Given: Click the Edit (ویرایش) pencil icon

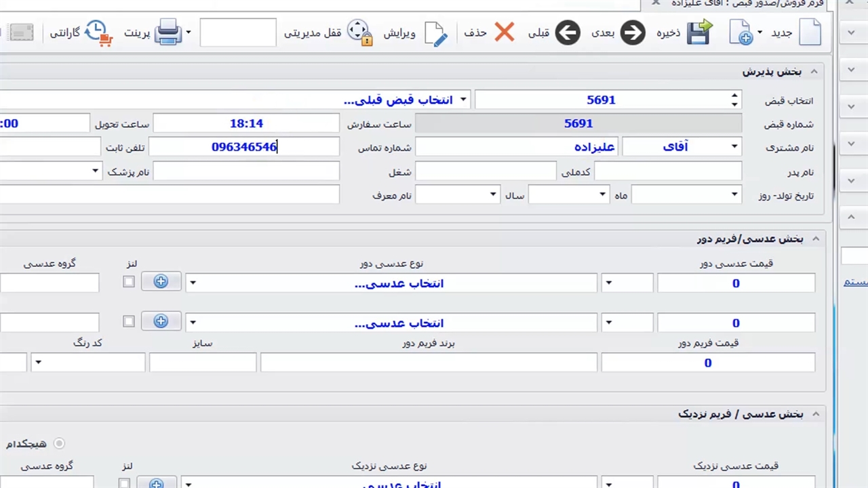Looking at the screenshot, I should coord(436,33).
